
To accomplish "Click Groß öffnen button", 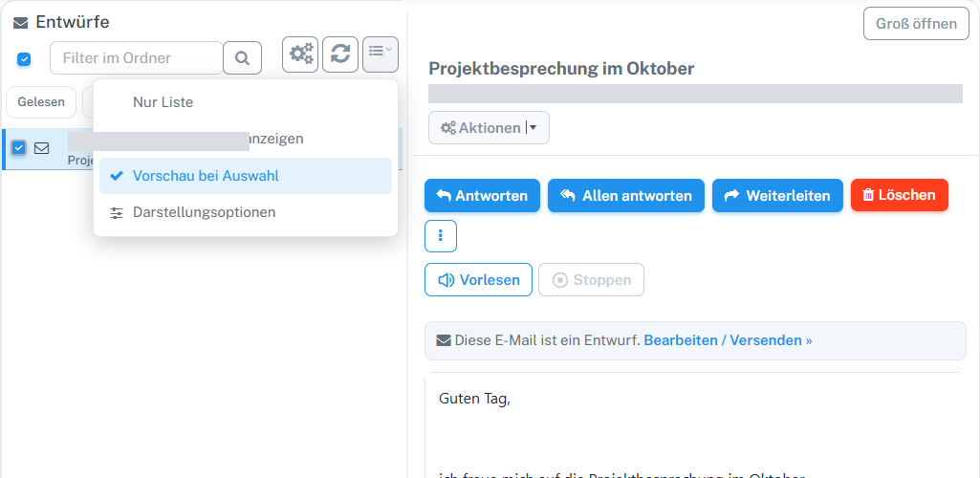I will click(x=916, y=24).
